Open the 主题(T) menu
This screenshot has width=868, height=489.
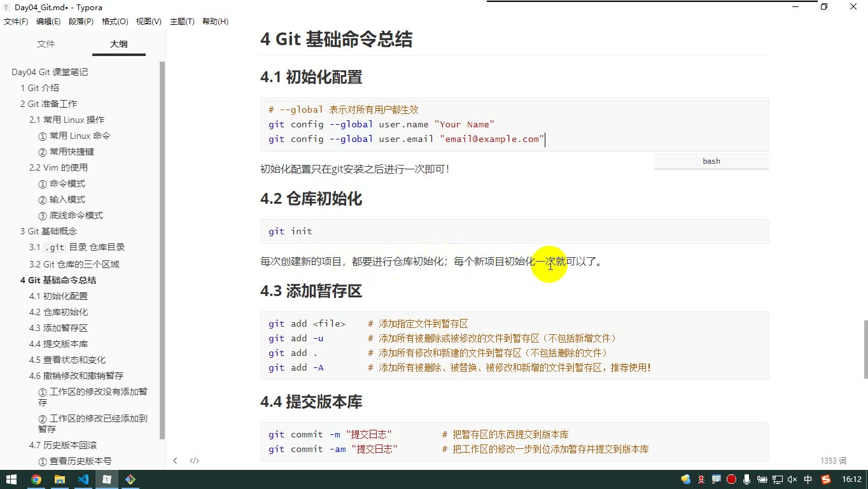pyautogui.click(x=182, y=22)
